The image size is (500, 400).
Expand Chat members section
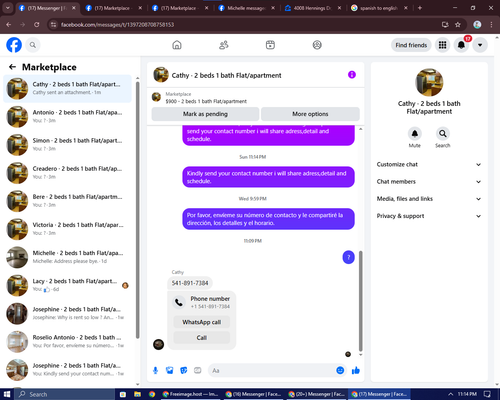click(x=429, y=182)
